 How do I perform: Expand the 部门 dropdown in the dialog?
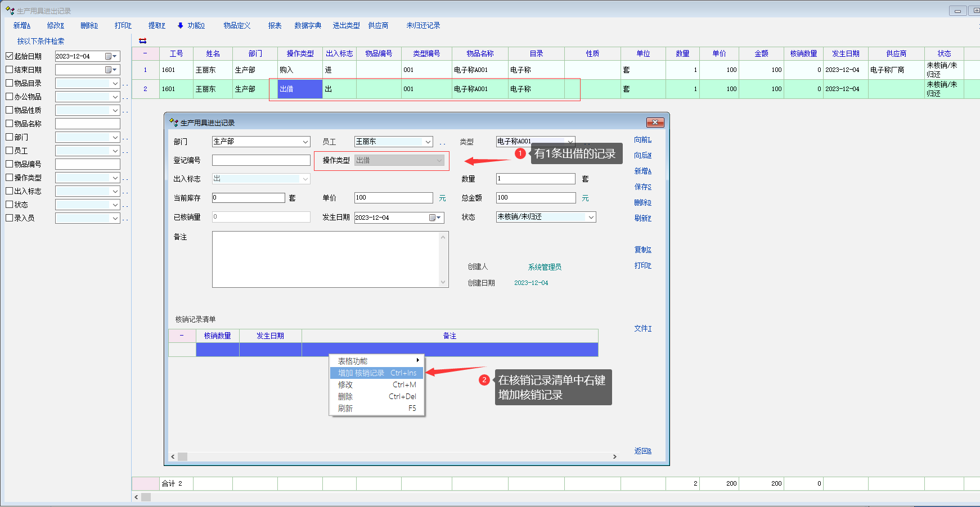tap(305, 142)
